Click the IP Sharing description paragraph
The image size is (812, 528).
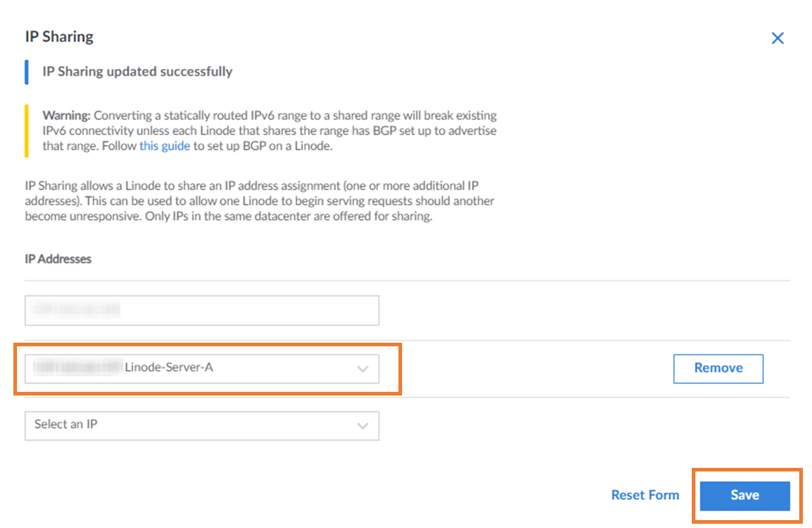click(260, 201)
